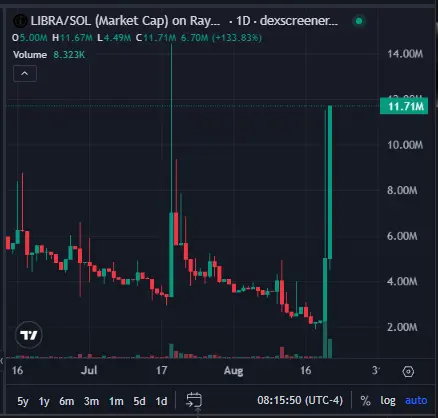Click the low value L 4.49M
Viewport: 438px width, 418px height.
114,38
